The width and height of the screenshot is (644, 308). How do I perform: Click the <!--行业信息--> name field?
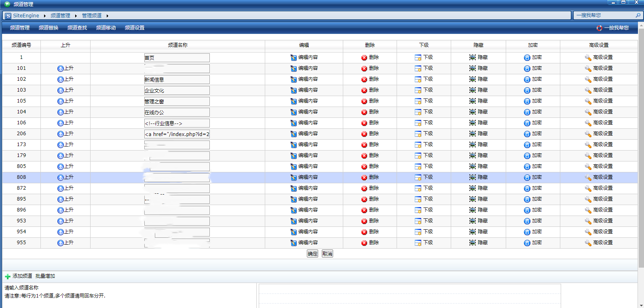[x=177, y=123]
